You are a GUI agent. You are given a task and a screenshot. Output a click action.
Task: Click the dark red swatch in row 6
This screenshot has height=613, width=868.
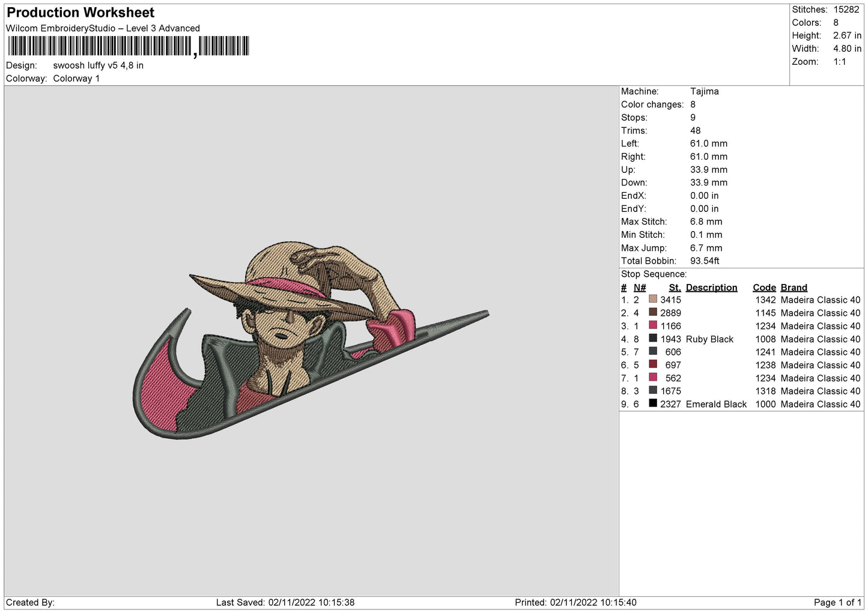(653, 364)
